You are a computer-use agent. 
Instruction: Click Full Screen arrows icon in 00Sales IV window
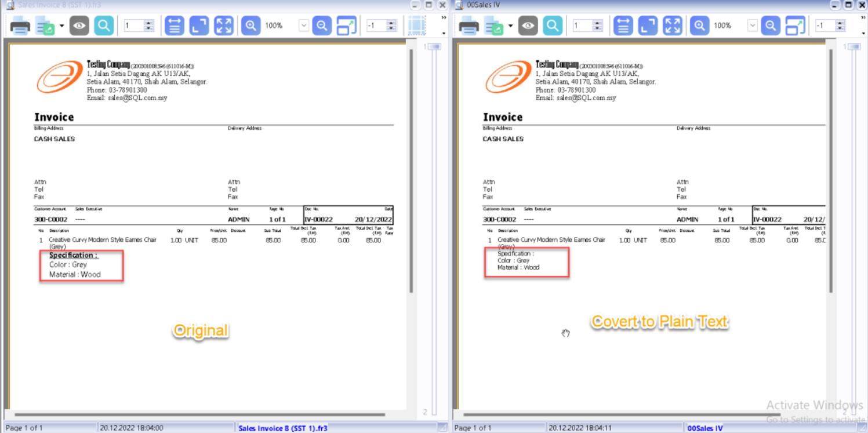(673, 26)
